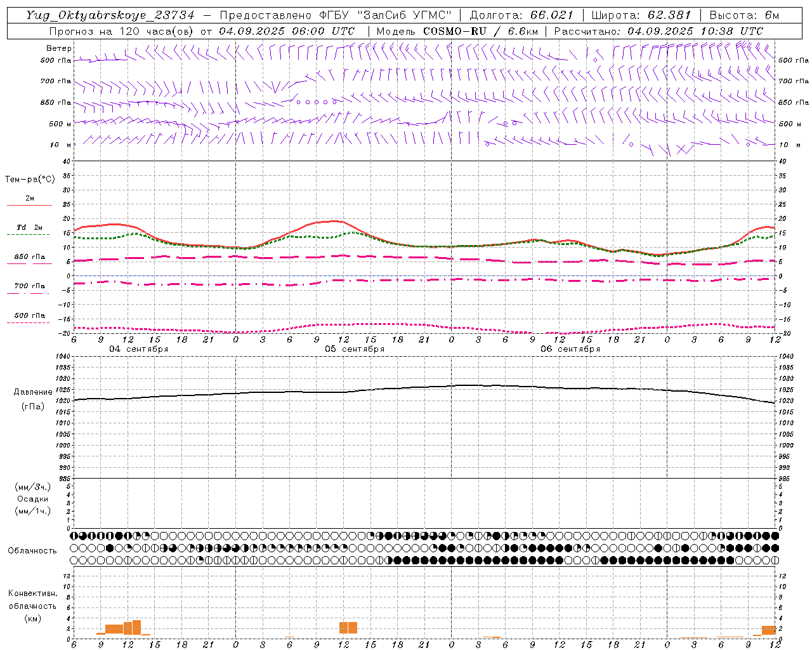Click the 'Предоставлено ФГБУ ЗапСиб УГМС' text
The width and height of the screenshot is (812, 650).
(336, 16)
